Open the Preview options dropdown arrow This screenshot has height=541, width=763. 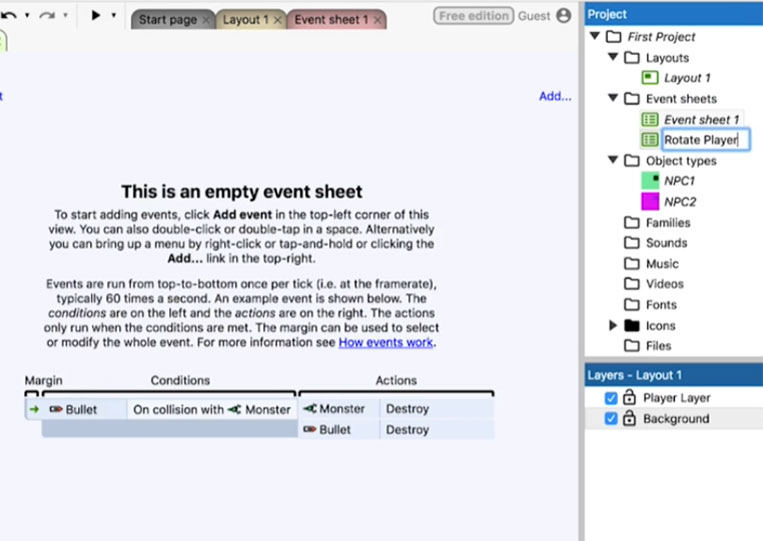pos(113,15)
